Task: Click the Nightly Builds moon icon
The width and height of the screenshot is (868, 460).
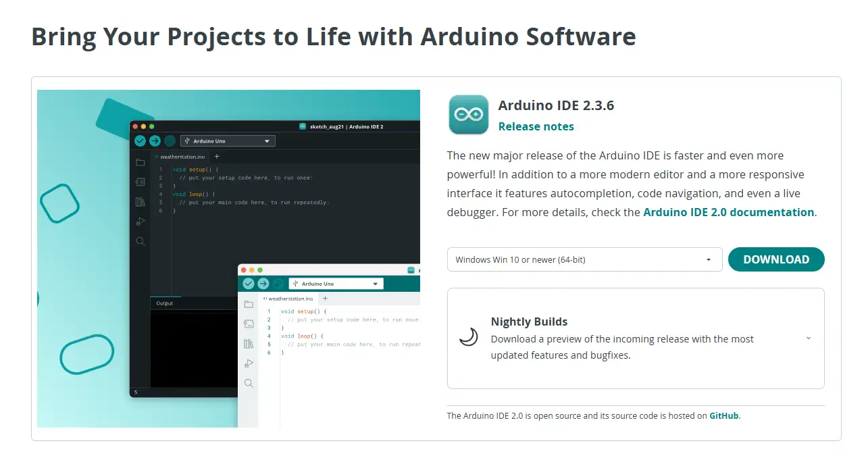Action: pyautogui.click(x=469, y=337)
